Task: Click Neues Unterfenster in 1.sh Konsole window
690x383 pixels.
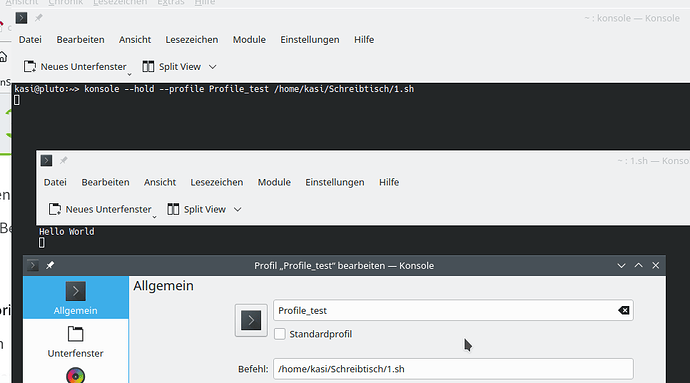Action: pos(100,209)
